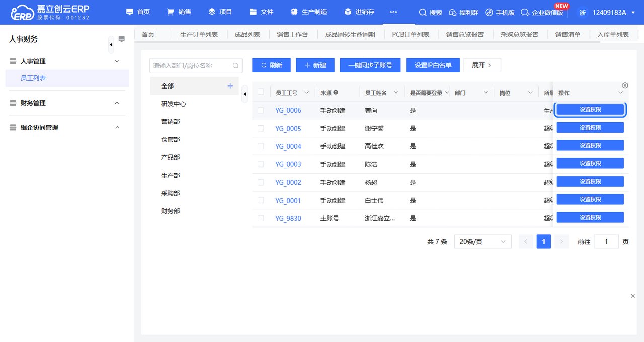Click 设置权限 for row YG_0006
The height and width of the screenshot is (342, 644).
tap(590, 110)
